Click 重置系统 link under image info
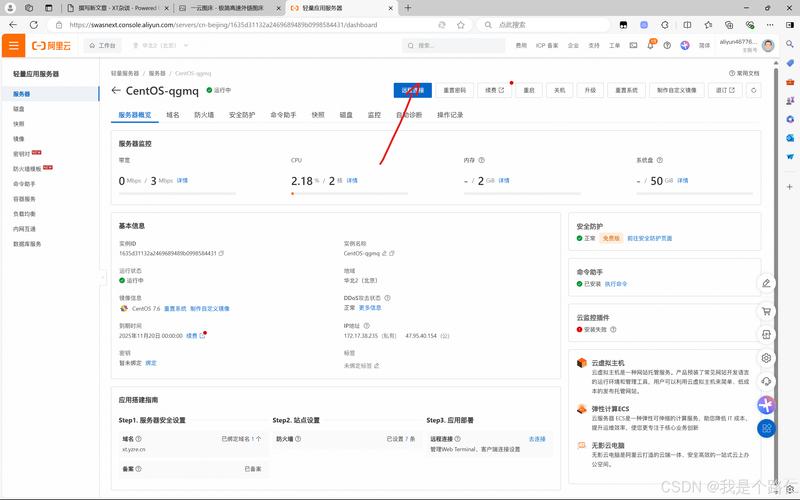 [x=175, y=309]
